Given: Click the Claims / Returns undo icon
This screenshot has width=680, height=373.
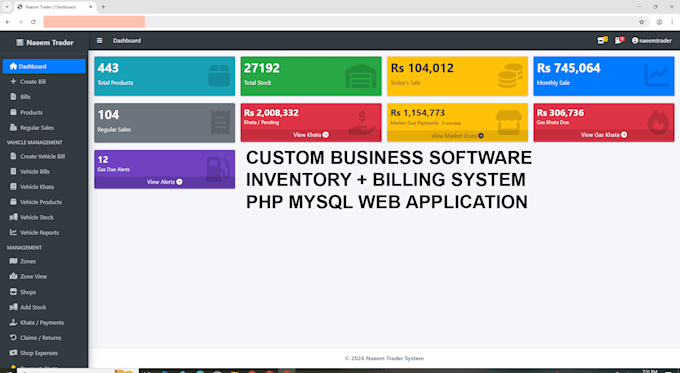Looking at the screenshot, I should [x=13, y=337].
